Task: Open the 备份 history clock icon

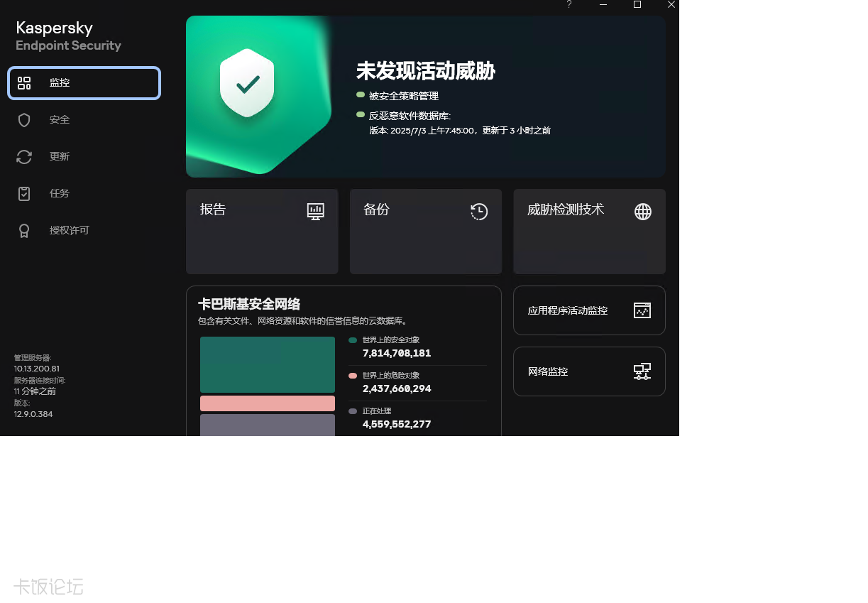Action: pyautogui.click(x=479, y=211)
